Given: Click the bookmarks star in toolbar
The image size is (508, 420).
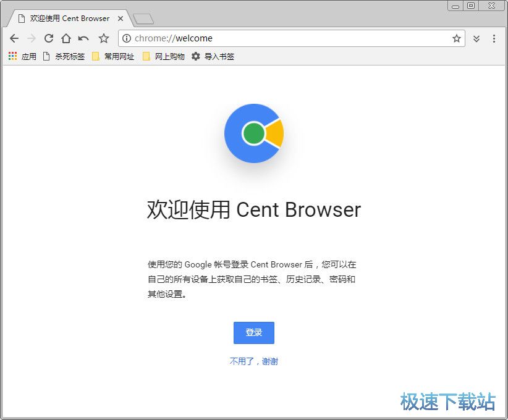Looking at the screenshot, I should [x=104, y=38].
